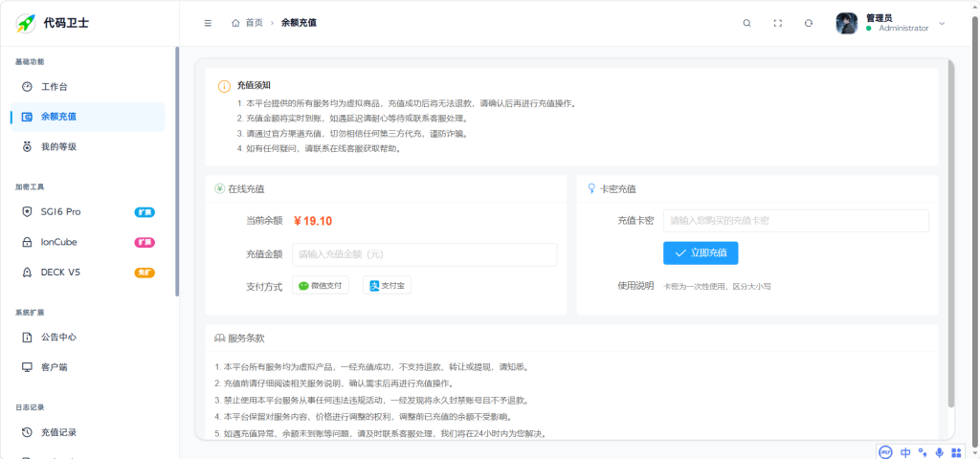Click the notice icon beside 公告中心

click(27, 338)
